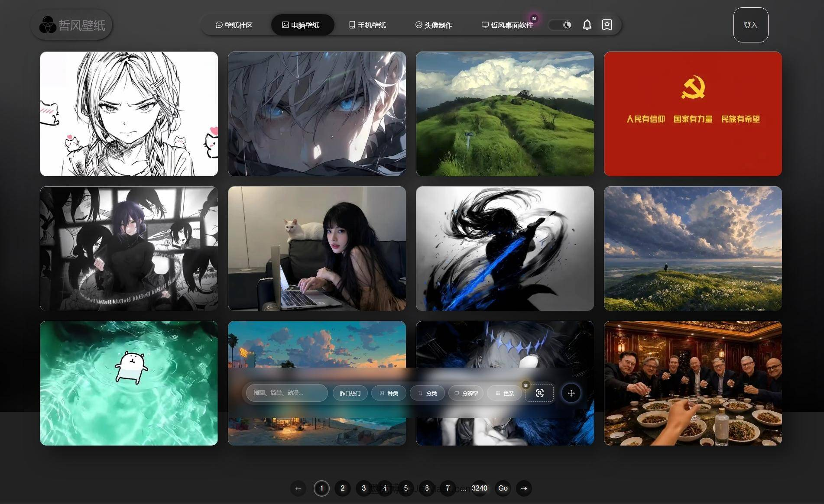Open the 壁纸社区 tab
Image resolution: width=824 pixels, height=504 pixels.
click(234, 25)
